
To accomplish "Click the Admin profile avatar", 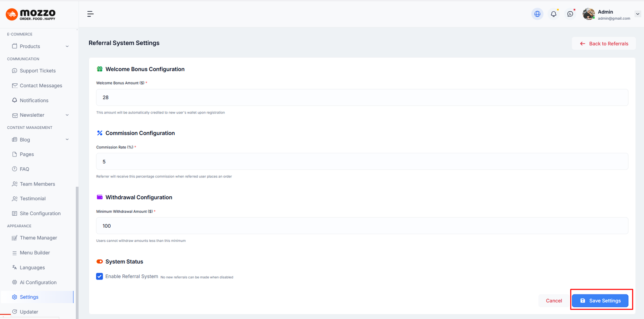I will coord(588,14).
